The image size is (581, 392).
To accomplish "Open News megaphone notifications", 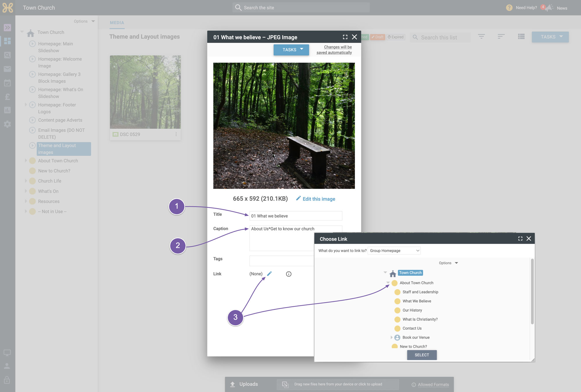I will click(549, 8).
